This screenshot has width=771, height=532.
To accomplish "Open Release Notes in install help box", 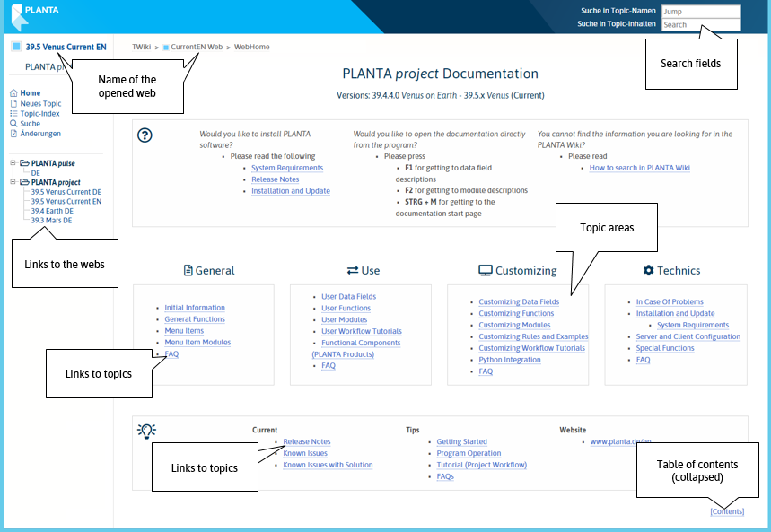I will (x=276, y=179).
